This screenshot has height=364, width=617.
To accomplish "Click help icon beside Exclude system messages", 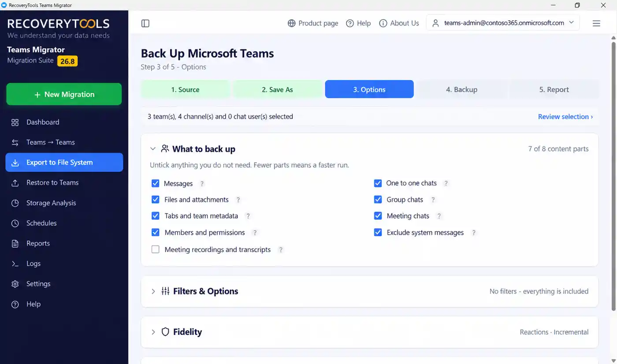I will coord(474,233).
